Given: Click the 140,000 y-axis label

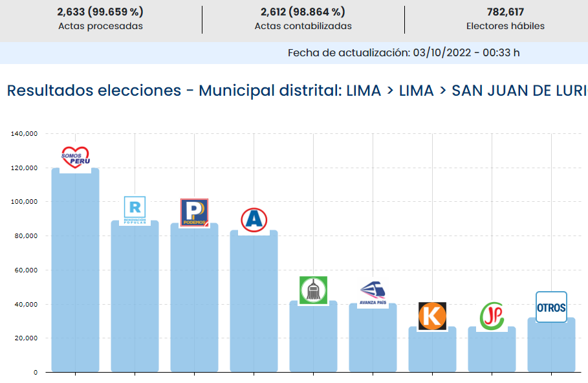Looking at the screenshot, I should pos(24,134).
